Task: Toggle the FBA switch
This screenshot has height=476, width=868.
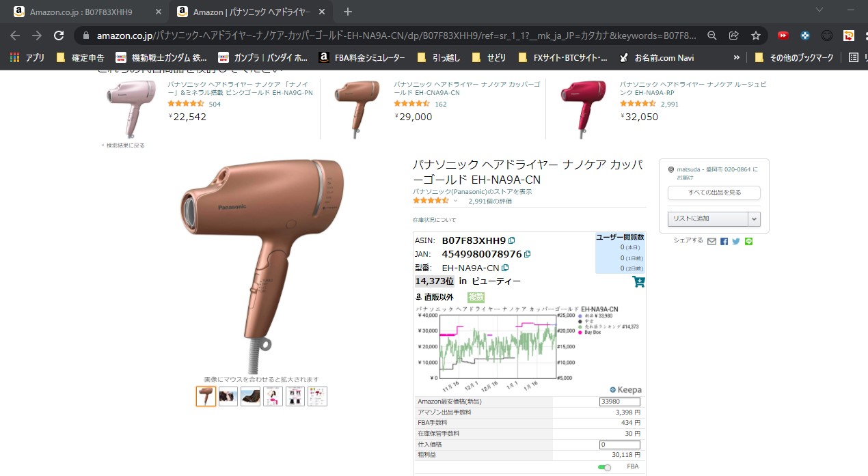Action: (604, 467)
